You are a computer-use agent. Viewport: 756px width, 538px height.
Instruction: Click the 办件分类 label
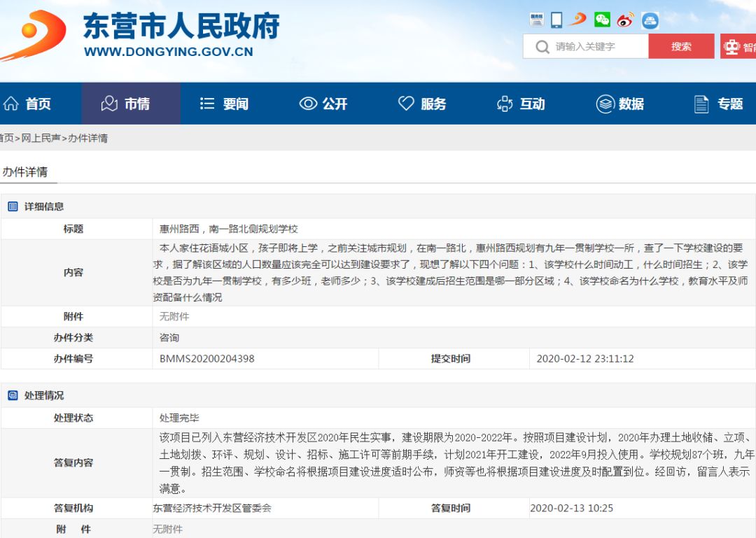click(73, 337)
